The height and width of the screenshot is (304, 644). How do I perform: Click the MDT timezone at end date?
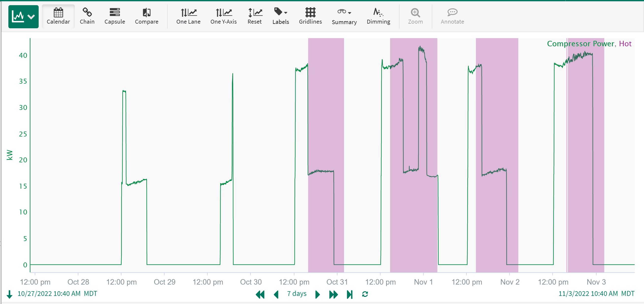point(628,293)
